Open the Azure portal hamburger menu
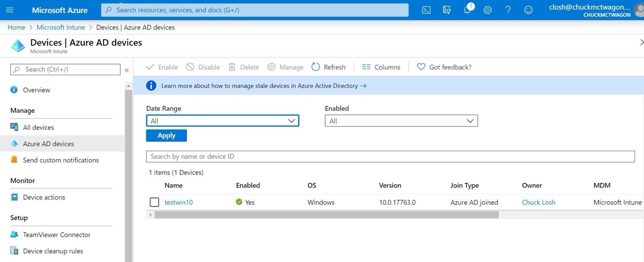This screenshot has width=644, height=262. pyautogui.click(x=9, y=10)
